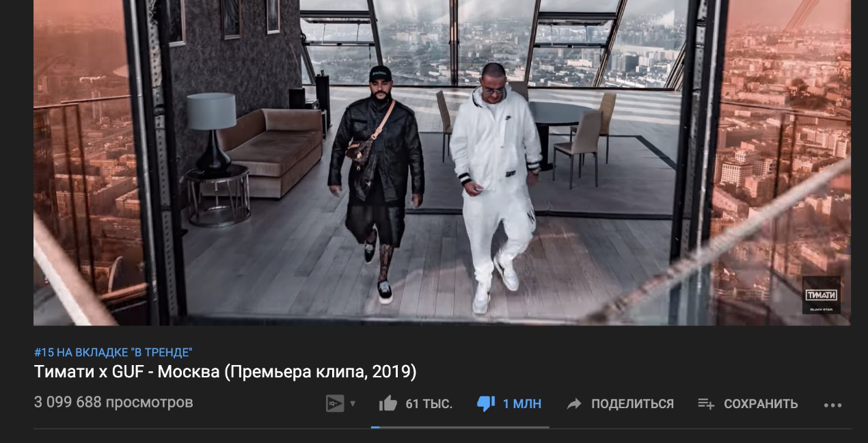This screenshot has width=868, height=443.
Task: Click the table lamp in the video
Action: tap(212, 130)
